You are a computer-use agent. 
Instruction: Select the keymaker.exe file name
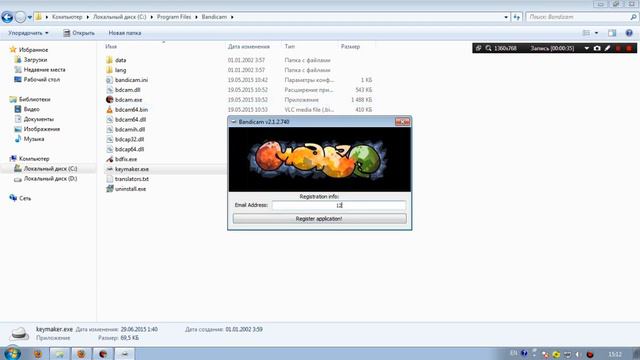131,169
